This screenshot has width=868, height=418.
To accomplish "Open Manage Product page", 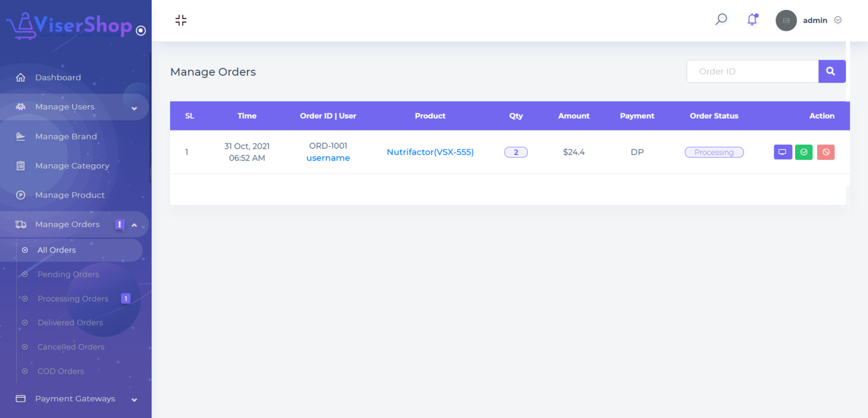I will pos(70,195).
